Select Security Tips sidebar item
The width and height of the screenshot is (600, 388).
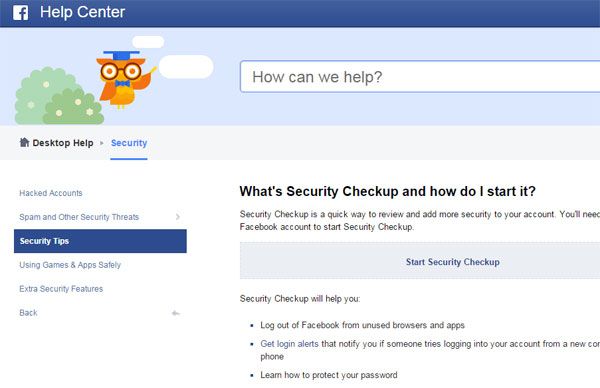(100, 241)
